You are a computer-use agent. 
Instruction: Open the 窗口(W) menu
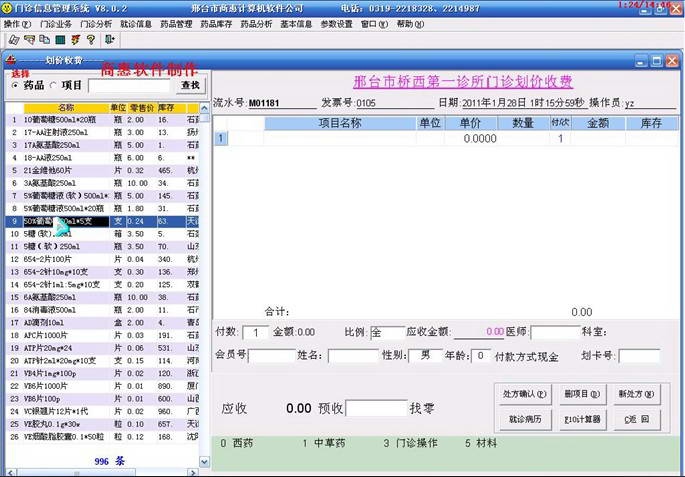pos(374,24)
